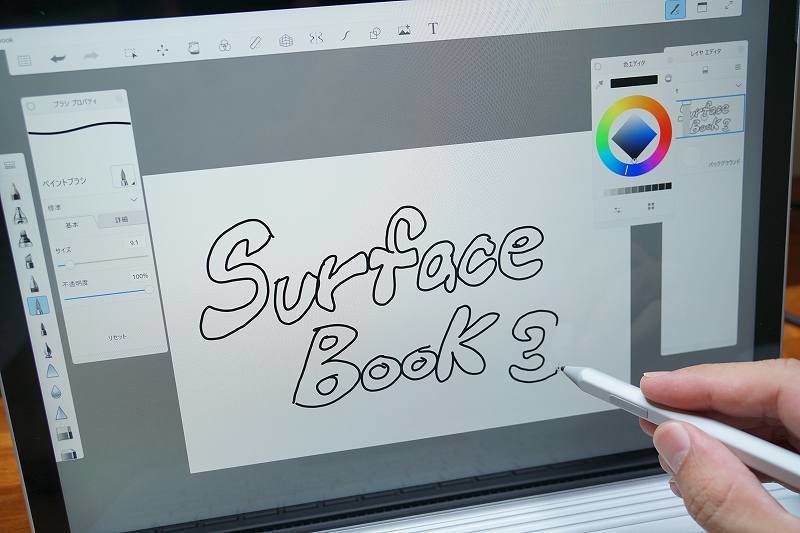Click the Undo arrow in top toolbar
800x533 pixels.
click(58, 59)
